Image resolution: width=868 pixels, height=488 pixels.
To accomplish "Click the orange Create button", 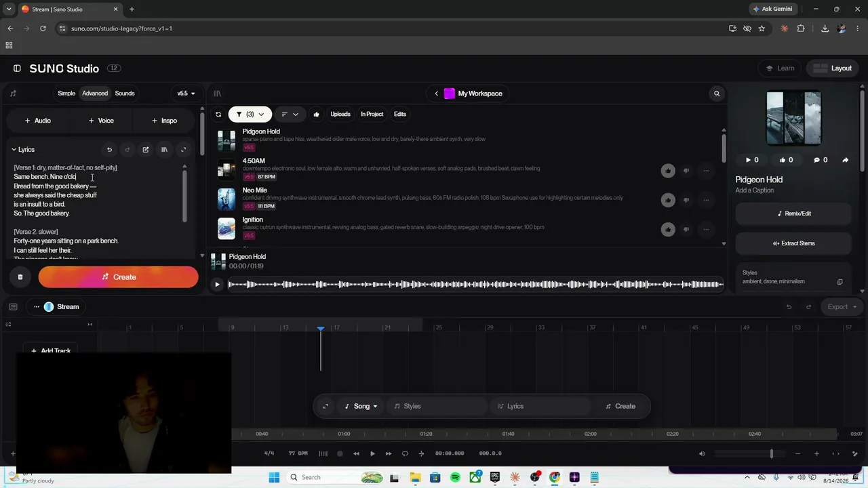I will pyautogui.click(x=119, y=277).
